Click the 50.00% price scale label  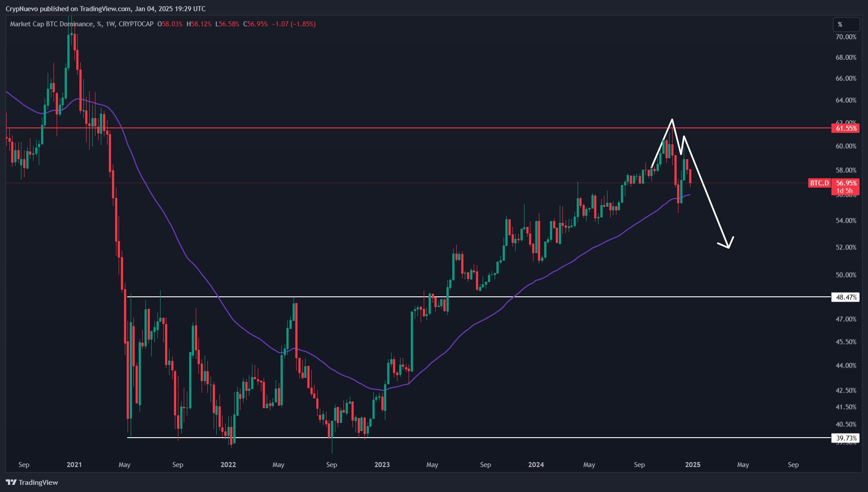click(846, 275)
